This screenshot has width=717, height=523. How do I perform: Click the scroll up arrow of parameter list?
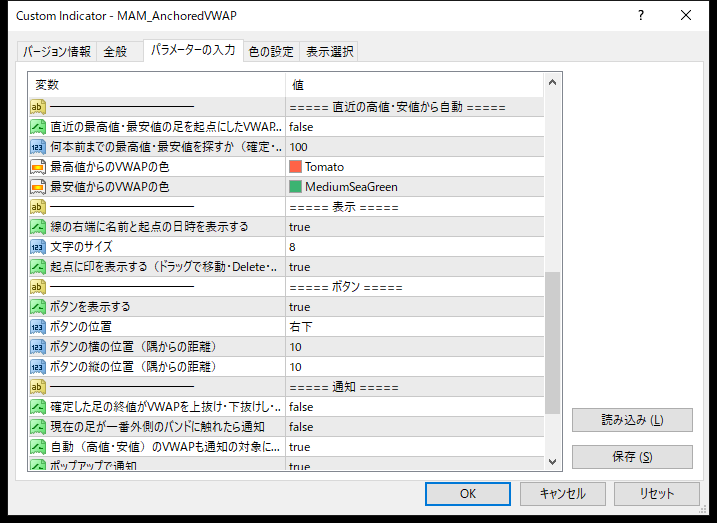point(552,82)
